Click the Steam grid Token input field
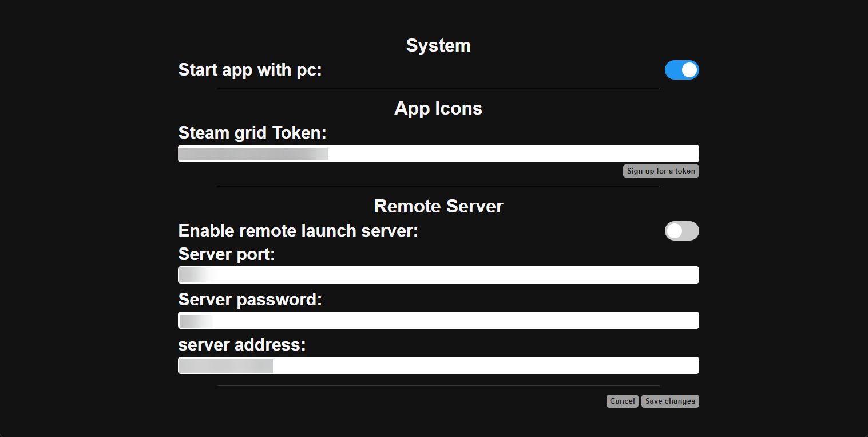Viewport: 868px width, 437px height. [438, 153]
